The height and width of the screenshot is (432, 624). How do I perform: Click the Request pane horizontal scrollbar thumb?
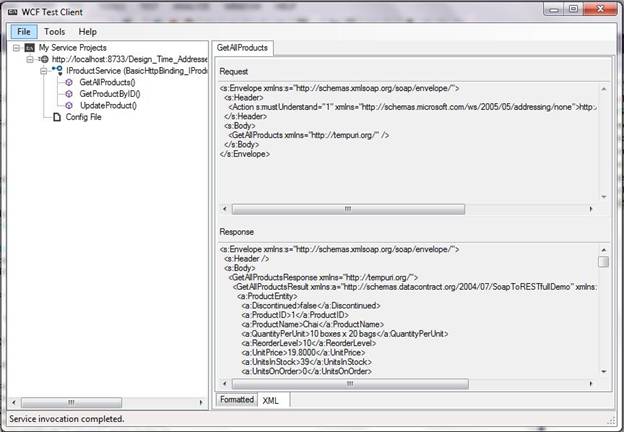348,209
